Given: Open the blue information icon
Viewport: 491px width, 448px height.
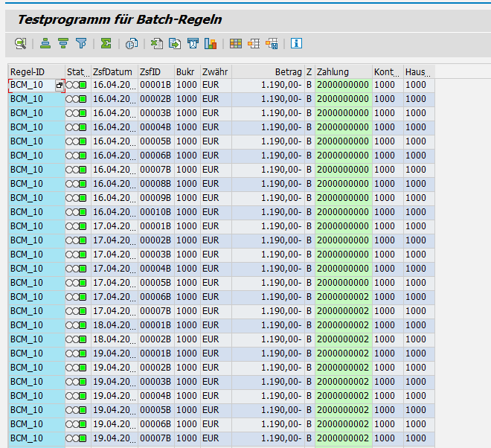Looking at the screenshot, I should coord(296,43).
